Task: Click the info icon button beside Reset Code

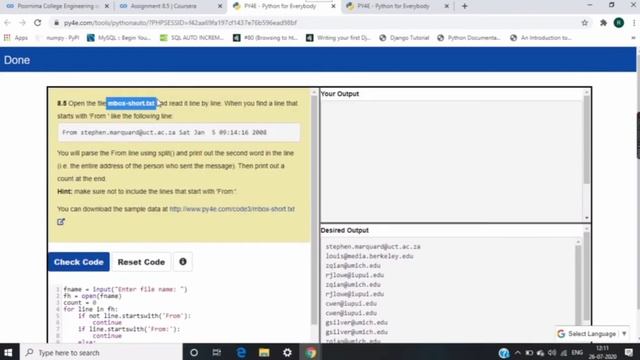Action: pos(183,262)
